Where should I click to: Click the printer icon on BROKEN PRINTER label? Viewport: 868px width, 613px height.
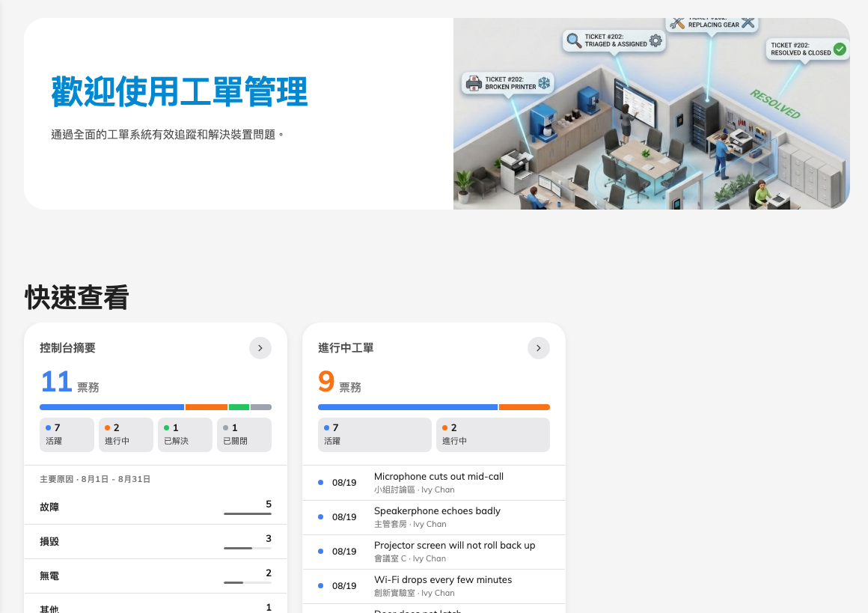[474, 83]
